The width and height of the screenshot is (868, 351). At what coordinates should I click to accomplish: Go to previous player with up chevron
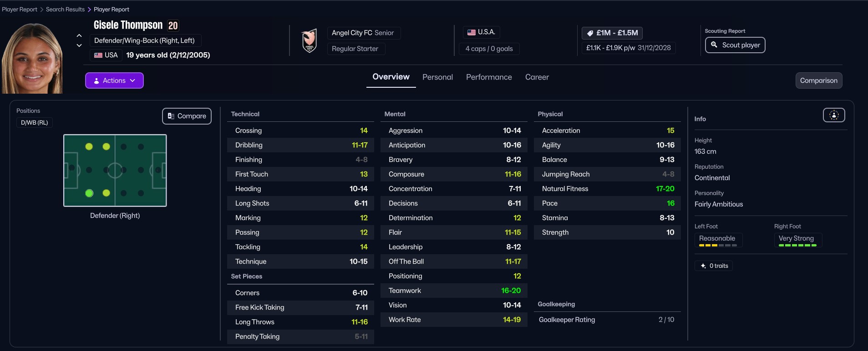coord(79,35)
